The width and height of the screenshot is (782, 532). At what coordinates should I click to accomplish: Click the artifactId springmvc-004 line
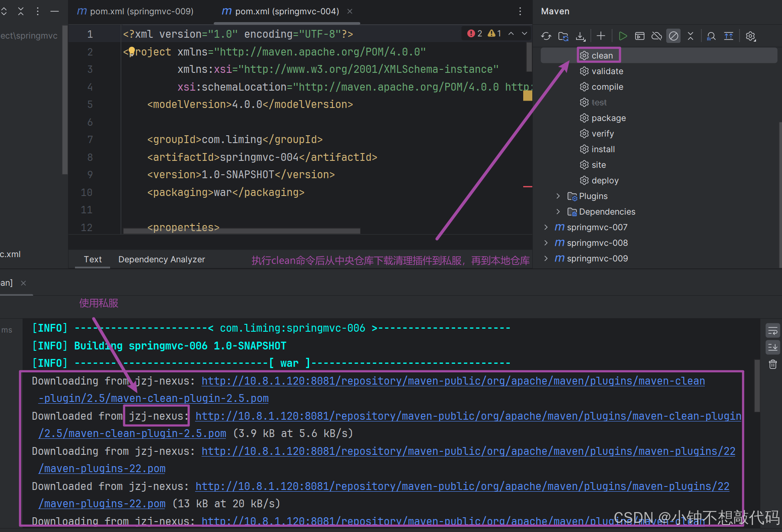(x=262, y=157)
